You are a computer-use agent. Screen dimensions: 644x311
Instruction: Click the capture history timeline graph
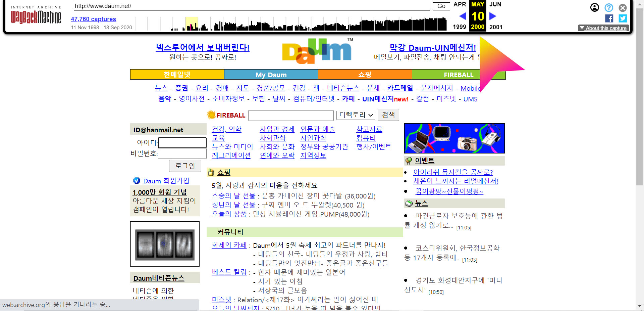tap(292, 24)
